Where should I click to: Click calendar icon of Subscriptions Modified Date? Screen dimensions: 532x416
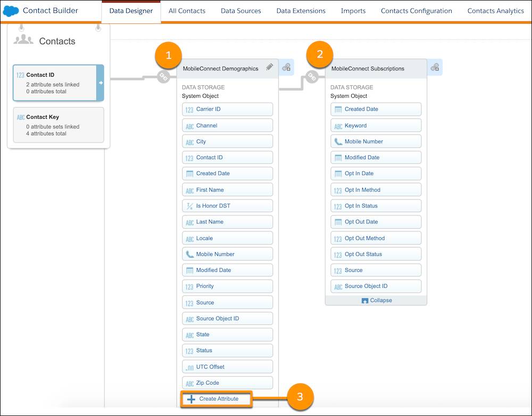tap(338, 158)
